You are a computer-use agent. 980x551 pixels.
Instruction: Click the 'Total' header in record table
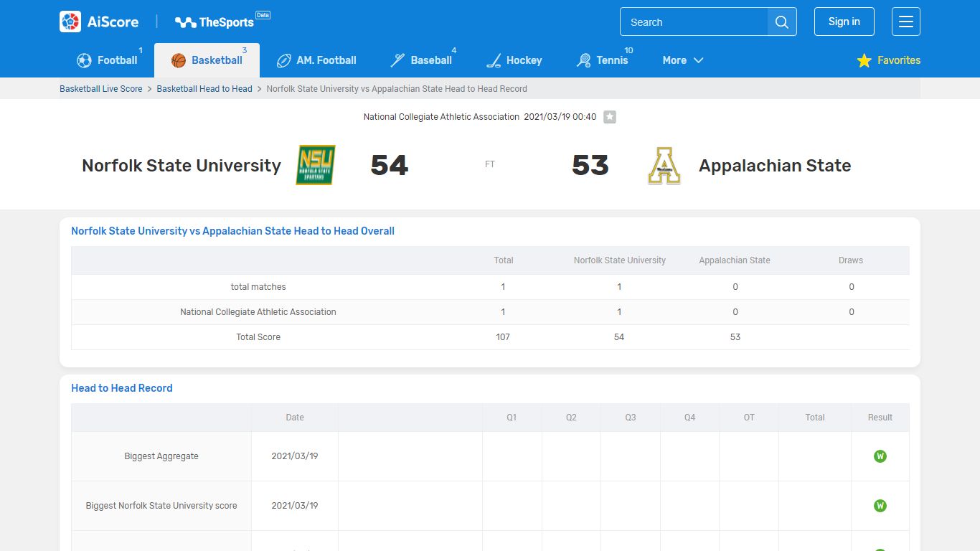point(815,418)
